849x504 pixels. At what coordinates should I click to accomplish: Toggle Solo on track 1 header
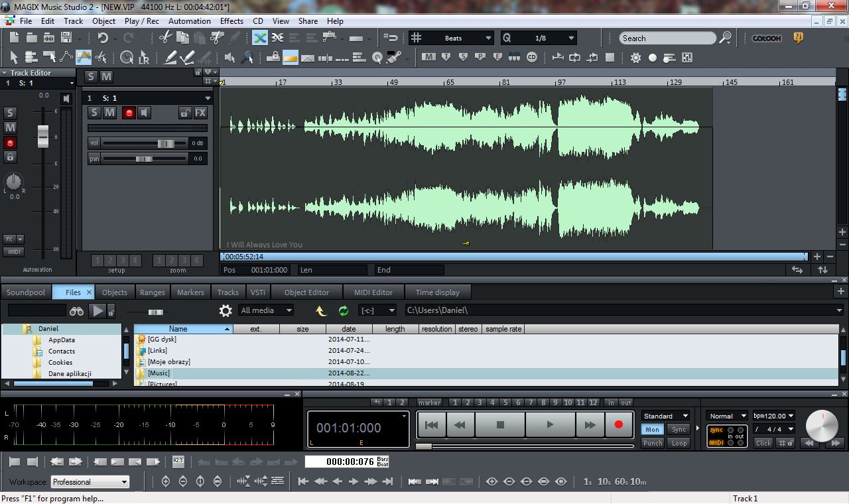tap(94, 113)
